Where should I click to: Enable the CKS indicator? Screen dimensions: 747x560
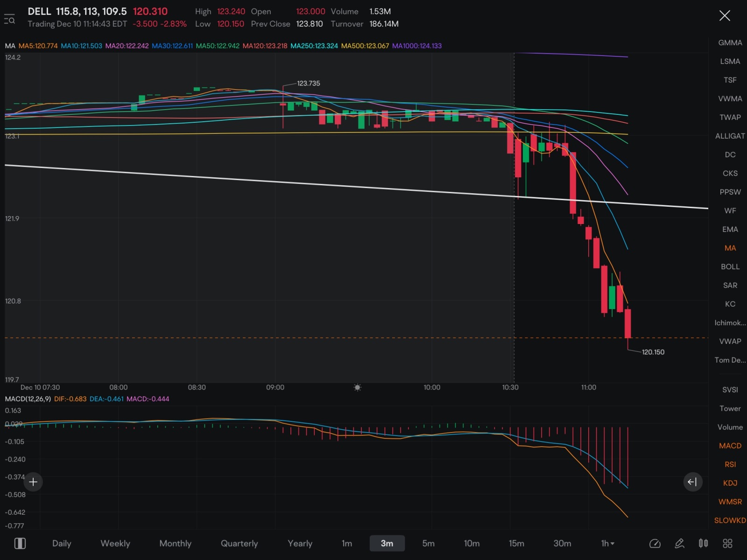(730, 173)
